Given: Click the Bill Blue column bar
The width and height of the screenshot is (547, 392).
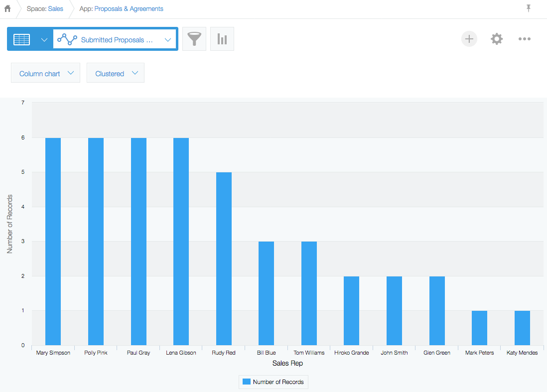Looking at the screenshot, I should [266, 293].
